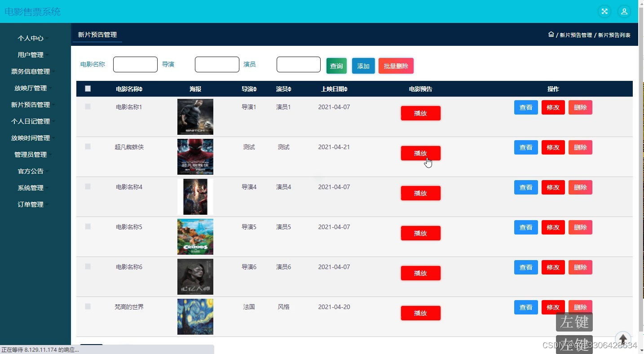
Task: Sort by 上映日期 column header
Action: [x=334, y=89]
